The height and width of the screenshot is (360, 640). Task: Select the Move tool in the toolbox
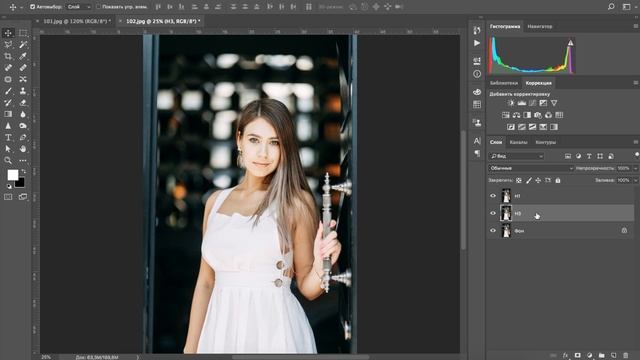[8, 33]
